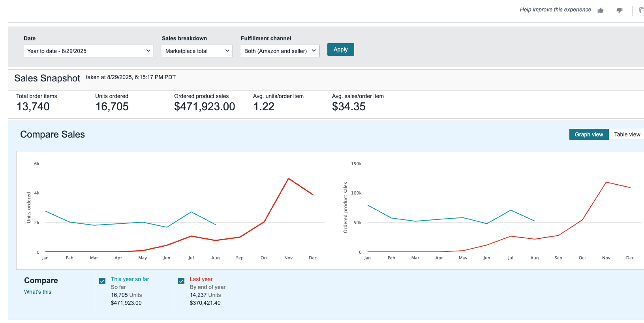
Task: Switch to Table view
Action: pyautogui.click(x=627, y=134)
